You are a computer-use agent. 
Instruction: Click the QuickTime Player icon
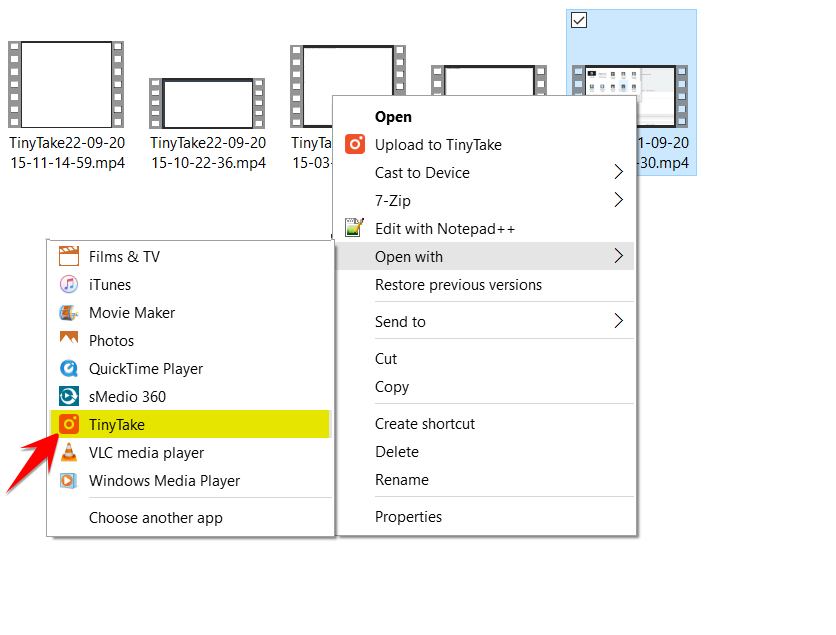69,368
